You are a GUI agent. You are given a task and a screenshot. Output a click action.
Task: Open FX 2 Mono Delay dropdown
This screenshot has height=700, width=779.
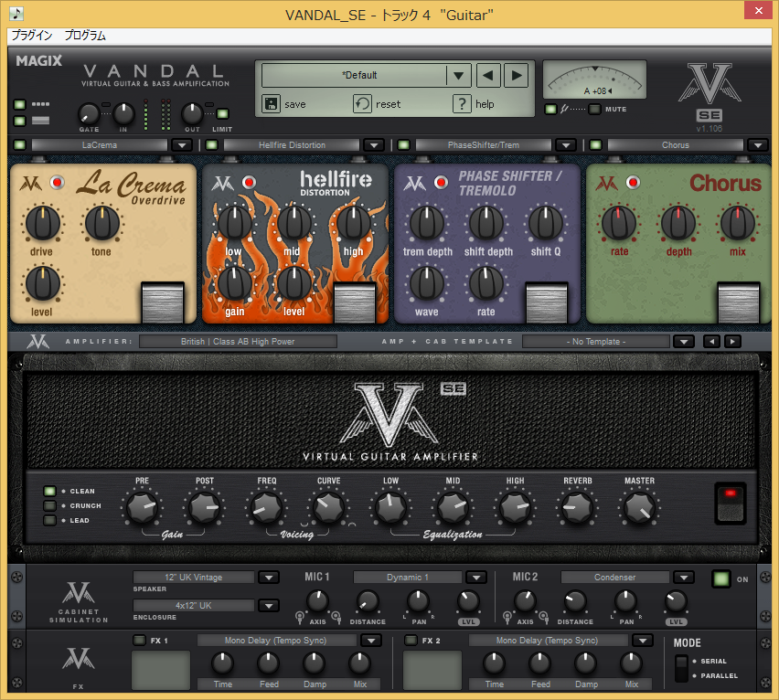point(643,641)
